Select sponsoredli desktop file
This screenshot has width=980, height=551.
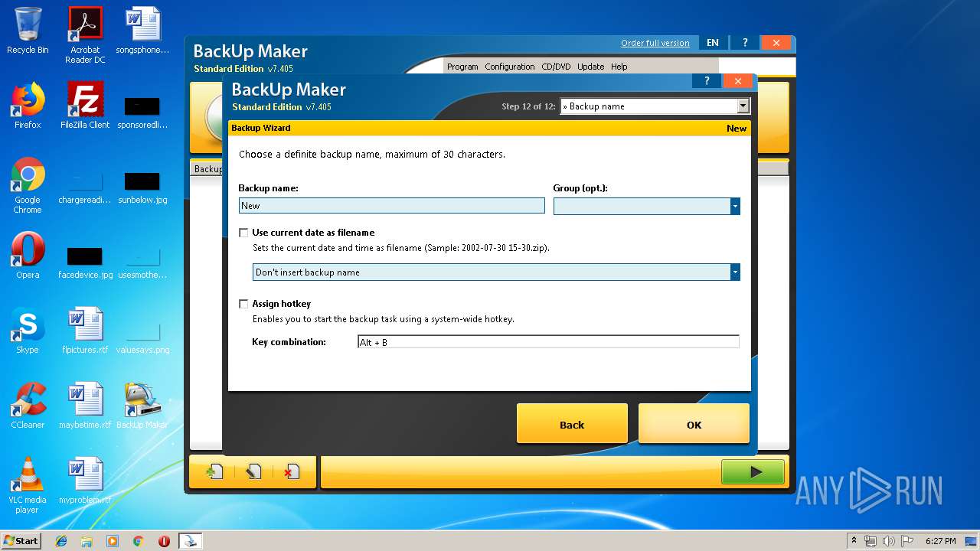[142, 112]
